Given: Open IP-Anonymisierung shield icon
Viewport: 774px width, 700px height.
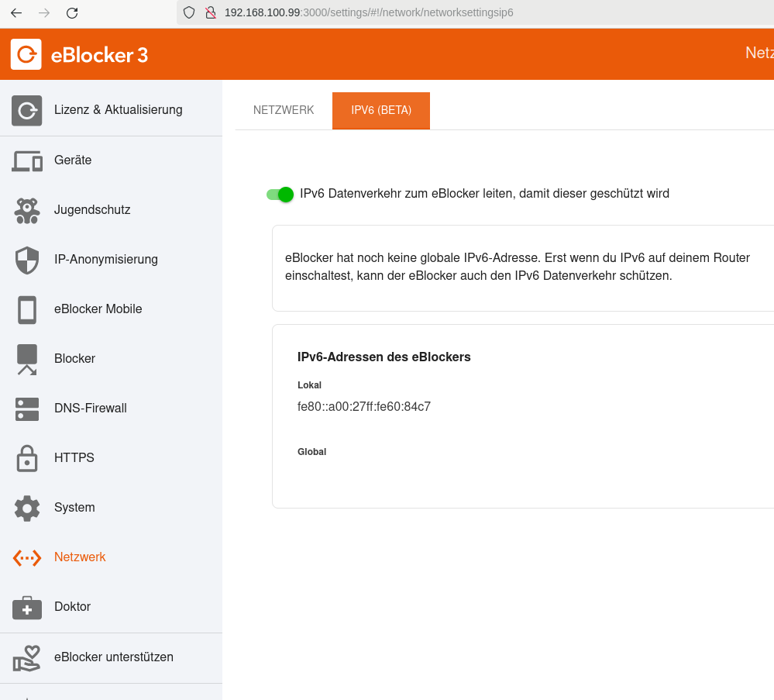Looking at the screenshot, I should [x=26, y=260].
